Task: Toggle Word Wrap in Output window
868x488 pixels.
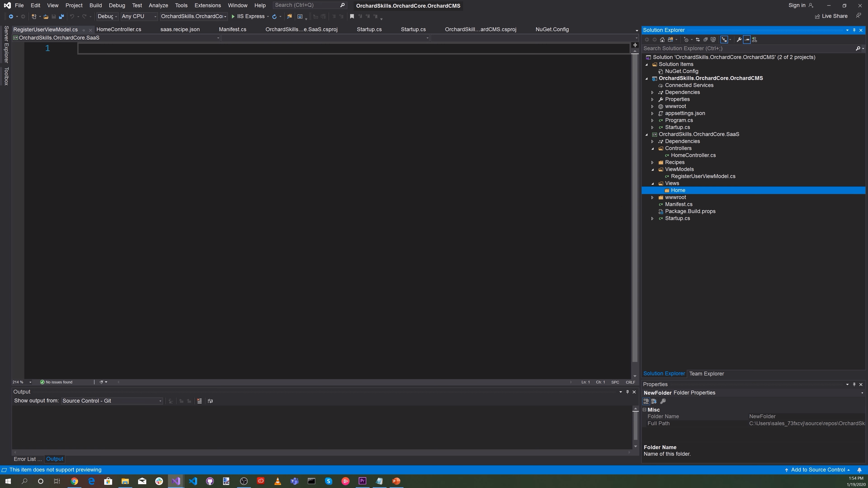Action: tap(210, 401)
